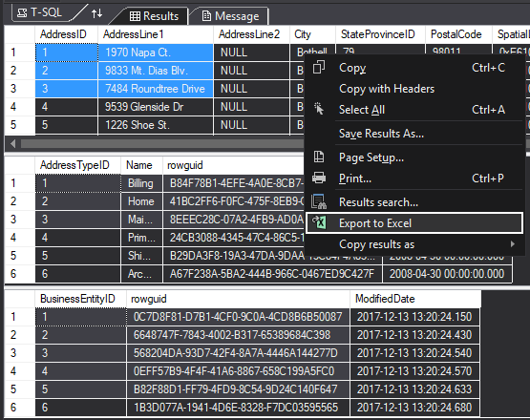The width and height of the screenshot is (530, 420).
Task: Click the horizontal scrollbar left arrow
Action: click(12, 144)
